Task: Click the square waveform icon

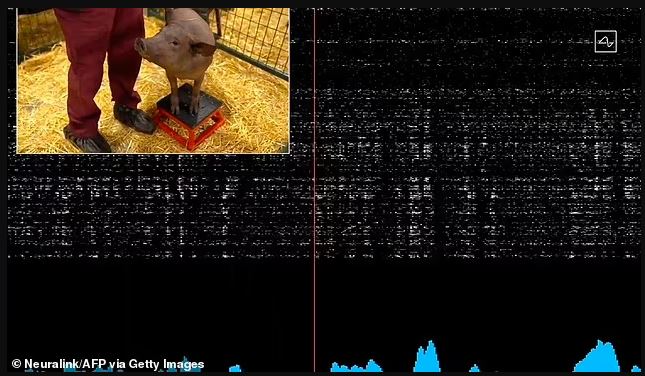Action: click(606, 41)
